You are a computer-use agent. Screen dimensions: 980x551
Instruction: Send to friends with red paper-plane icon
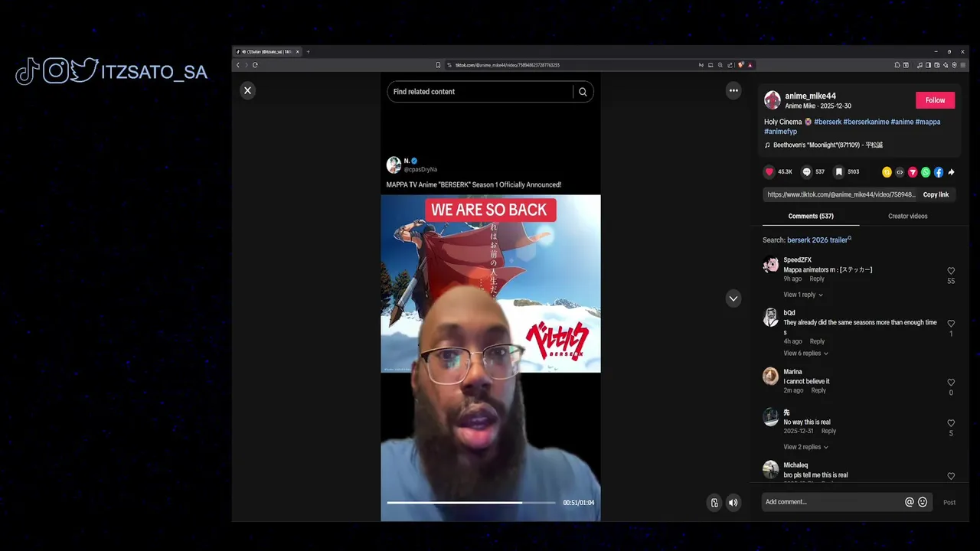[913, 172]
